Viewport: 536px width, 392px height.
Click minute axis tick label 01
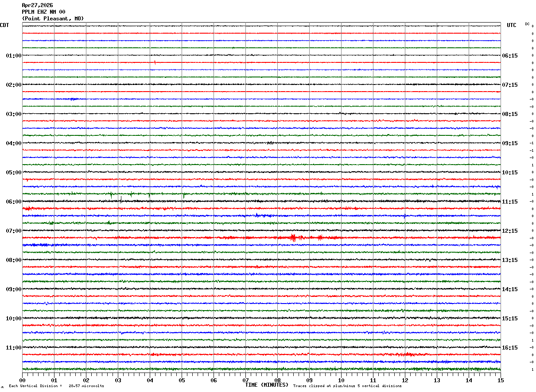pyautogui.click(x=54, y=380)
